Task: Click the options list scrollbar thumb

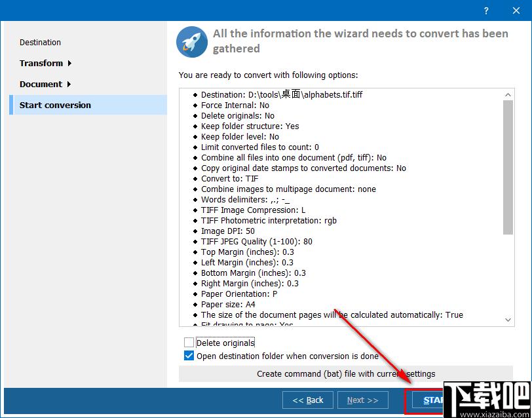Action: coord(508,167)
